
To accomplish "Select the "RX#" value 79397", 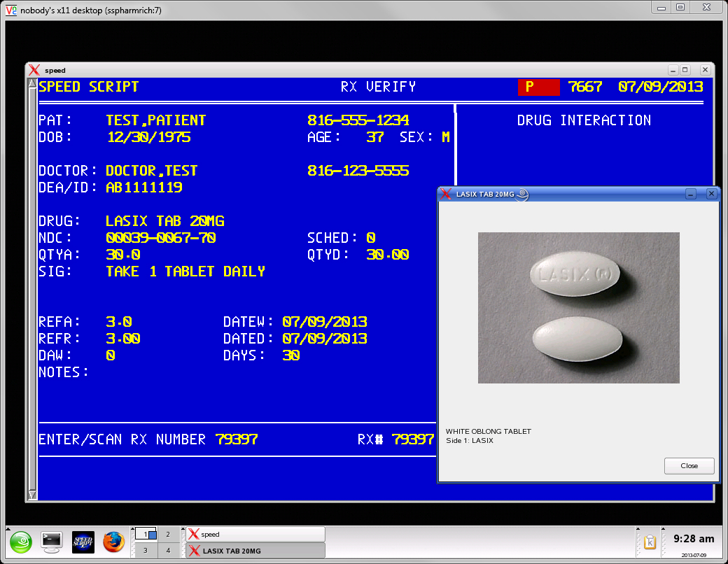I will pos(413,439).
